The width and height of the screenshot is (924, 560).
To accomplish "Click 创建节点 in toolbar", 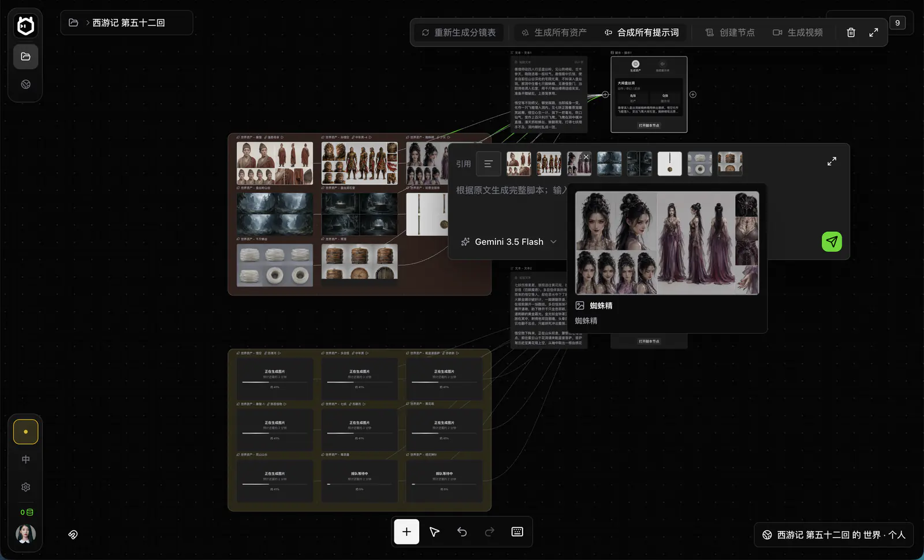I will [x=731, y=32].
